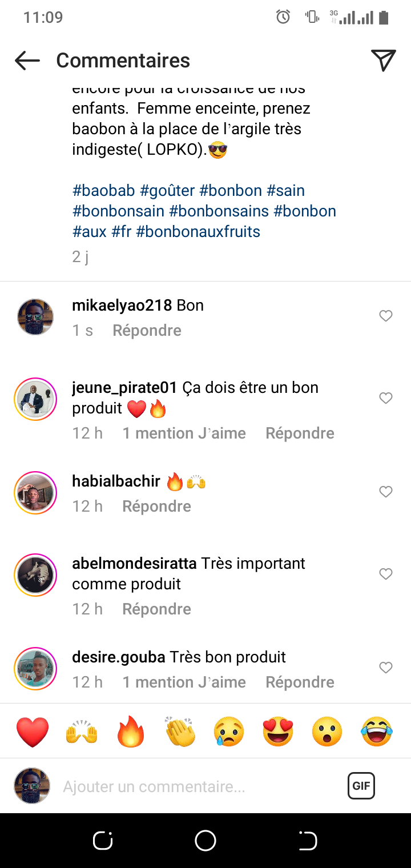This screenshot has width=411, height=868.
Task: Like abelmondesiratta's comment heart icon
Action: coord(386,574)
